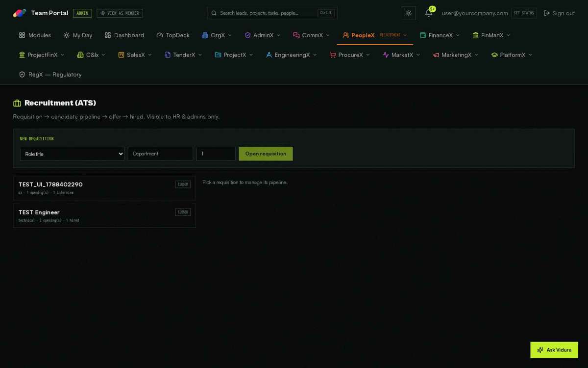Click the ADMIN badge
The image size is (588, 368).
[82, 13]
